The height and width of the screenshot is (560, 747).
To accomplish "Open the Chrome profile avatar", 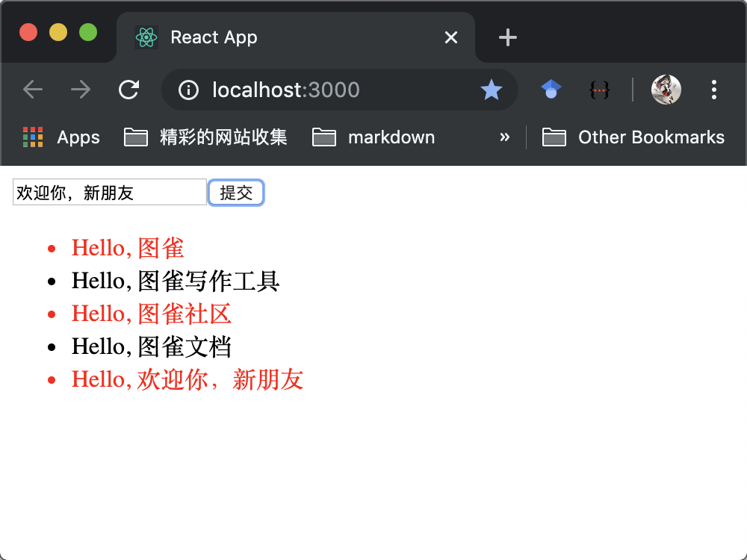I will click(x=666, y=90).
